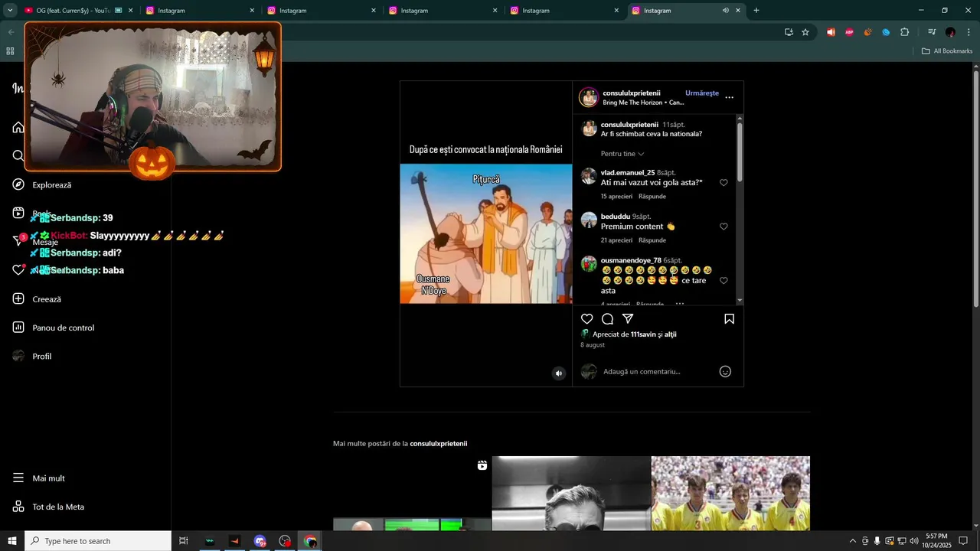Click consululxprietenii link under 'Mai multe postări'
Screen dimensions: 980x551
tap(439, 444)
